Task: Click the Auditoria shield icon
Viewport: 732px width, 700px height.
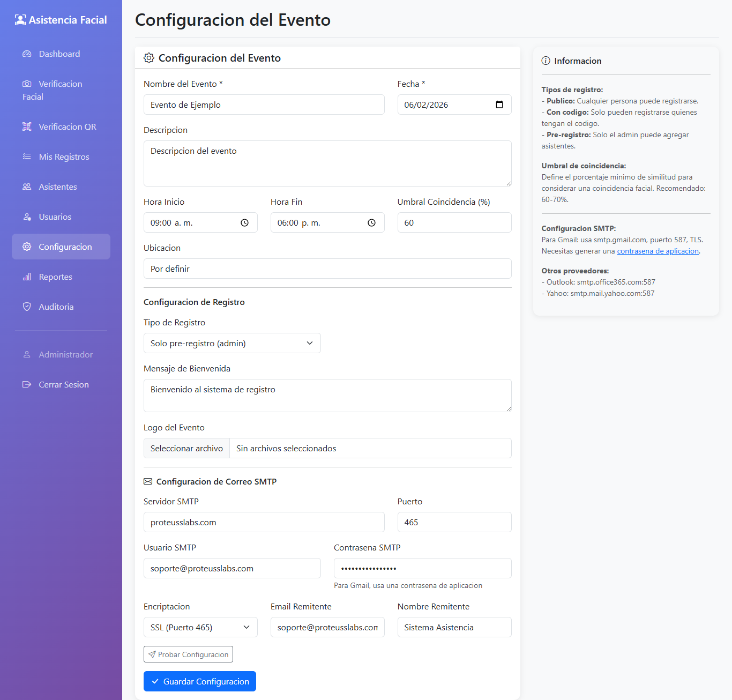Action: pos(27,307)
